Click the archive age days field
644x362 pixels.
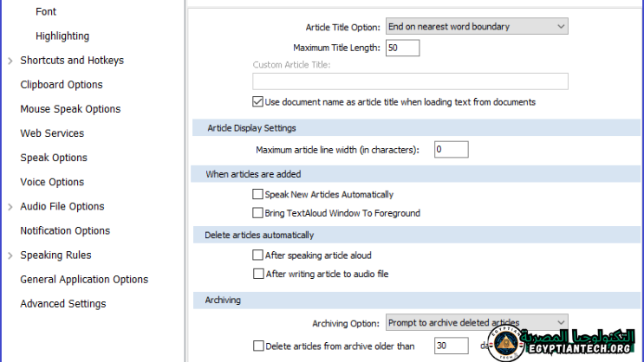click(x=451, y=346)
